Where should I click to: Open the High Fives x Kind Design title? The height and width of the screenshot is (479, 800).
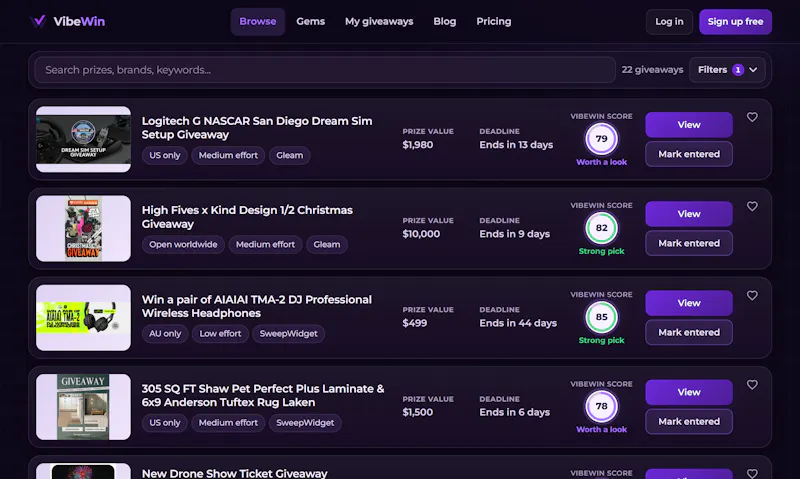coord(247,217)
